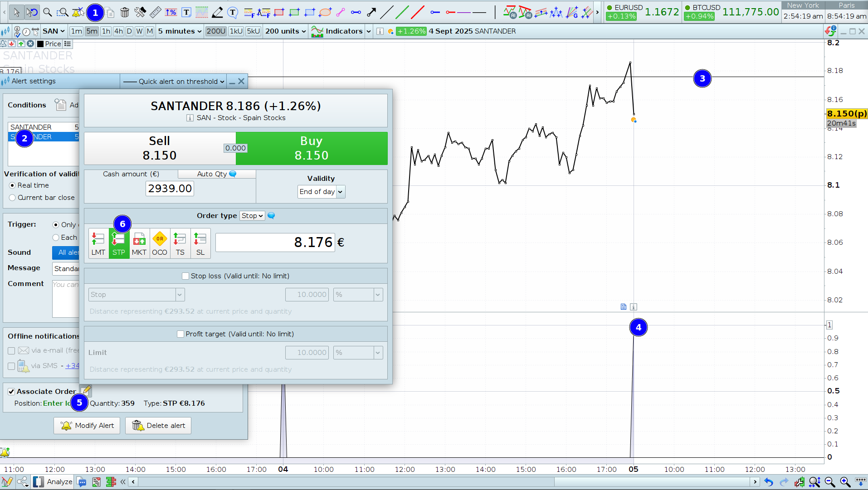868x490 pixels.
Task: Select the text box tool
Action: [186, 12]
